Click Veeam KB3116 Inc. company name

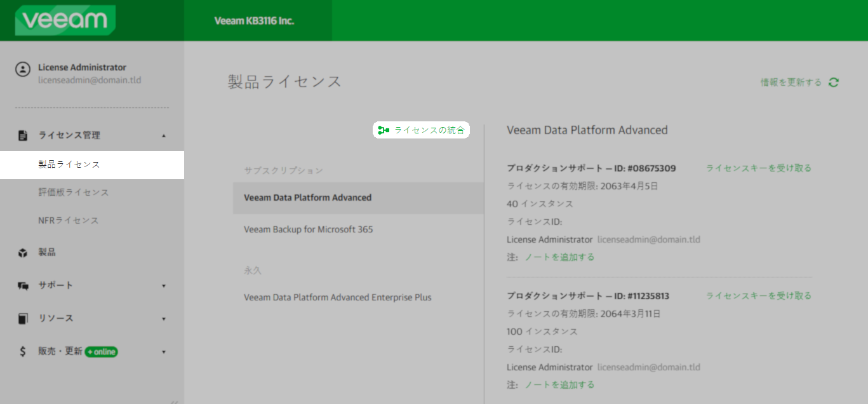254,21
